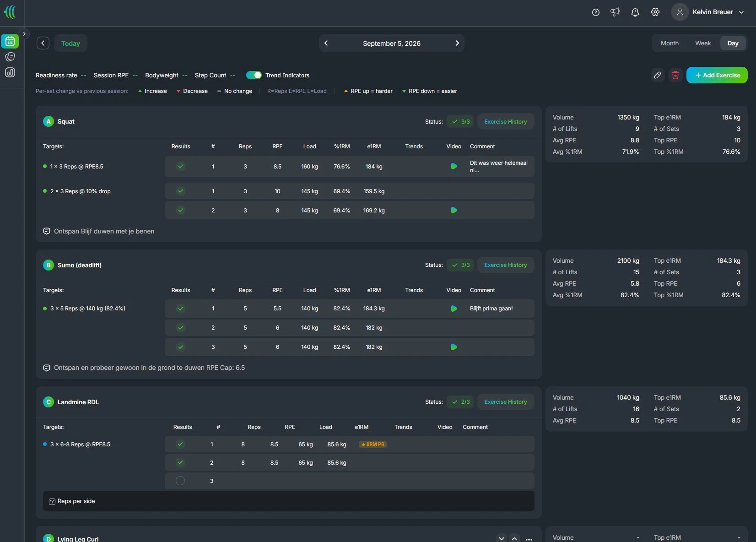Play video for Squat 169.2 kg e1RM set

coord(454,210)
